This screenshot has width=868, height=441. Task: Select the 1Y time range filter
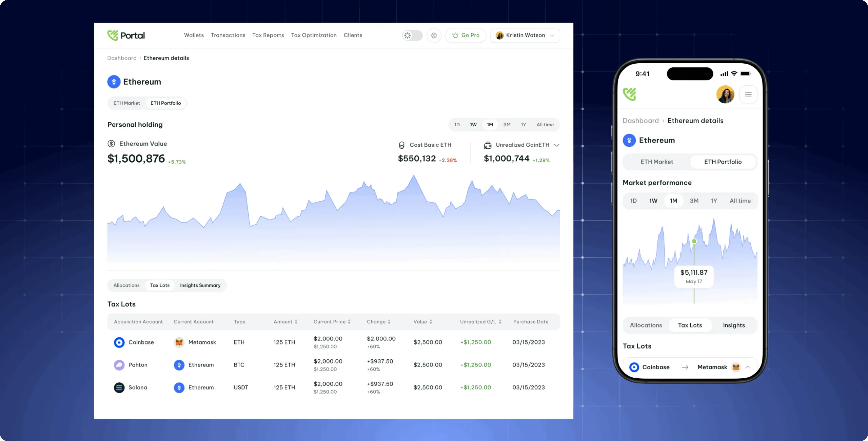tap(523, 125)
